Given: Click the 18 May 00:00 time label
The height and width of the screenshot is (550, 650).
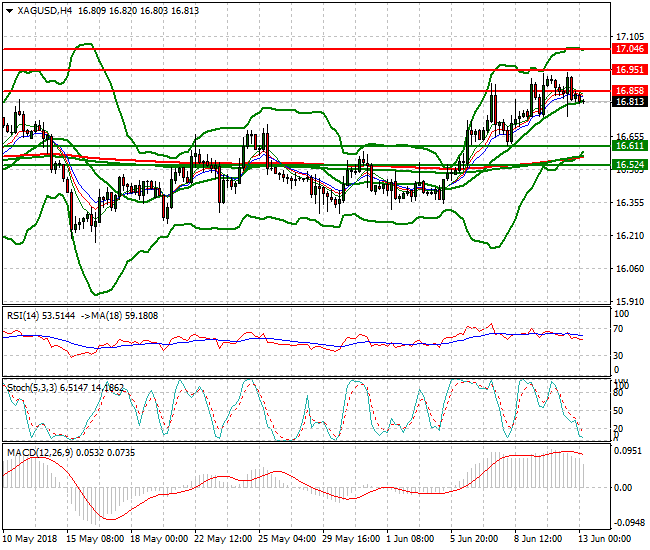Looking at the screenshot, I should (x=159, y=539).
